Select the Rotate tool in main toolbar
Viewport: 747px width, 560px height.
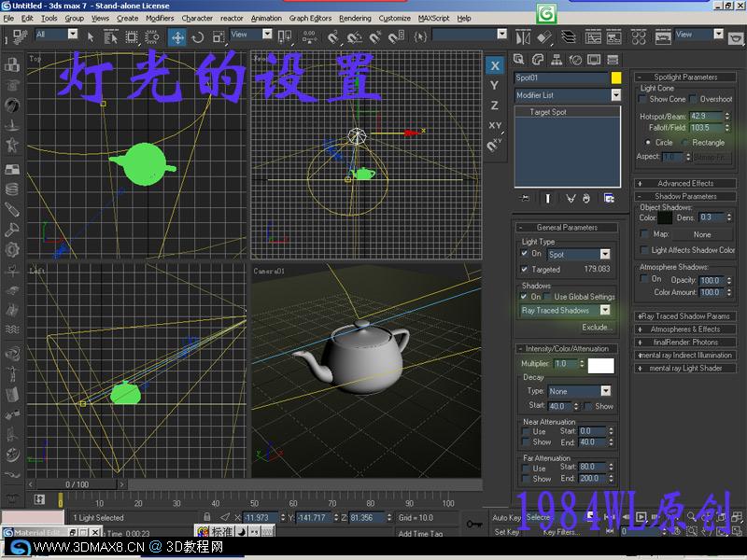point(197,37)
